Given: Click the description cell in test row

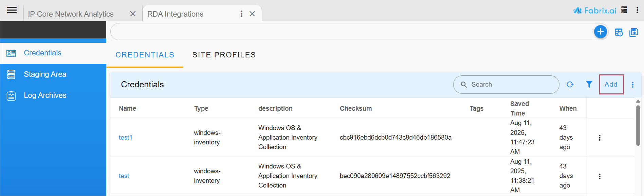Looking at the screenshot, I should (x=288, y=176).
